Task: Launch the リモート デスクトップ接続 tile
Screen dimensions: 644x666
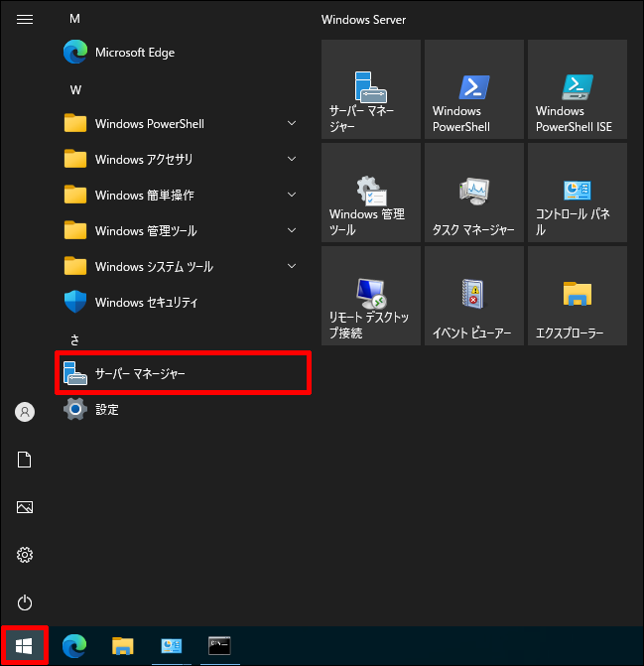Action: tap(371, 296)
